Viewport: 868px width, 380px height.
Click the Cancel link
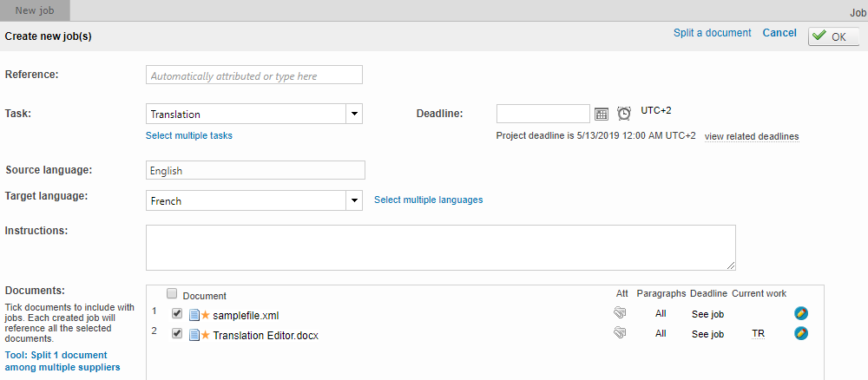[779, 33]
